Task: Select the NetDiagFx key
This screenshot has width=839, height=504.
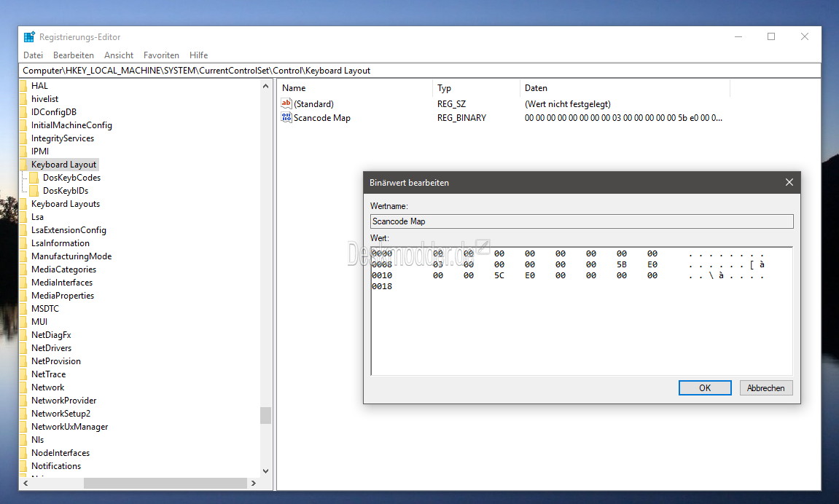Action: click(x=51, y=335)
